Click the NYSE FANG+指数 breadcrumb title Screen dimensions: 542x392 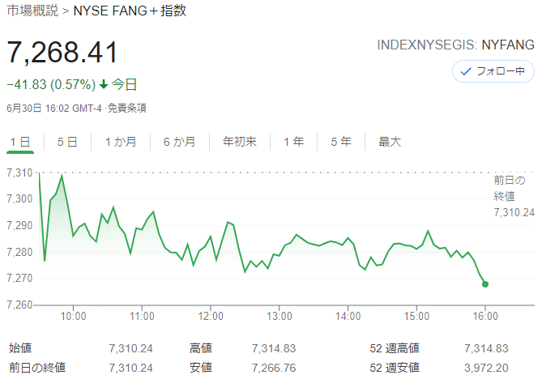[130, 11]
